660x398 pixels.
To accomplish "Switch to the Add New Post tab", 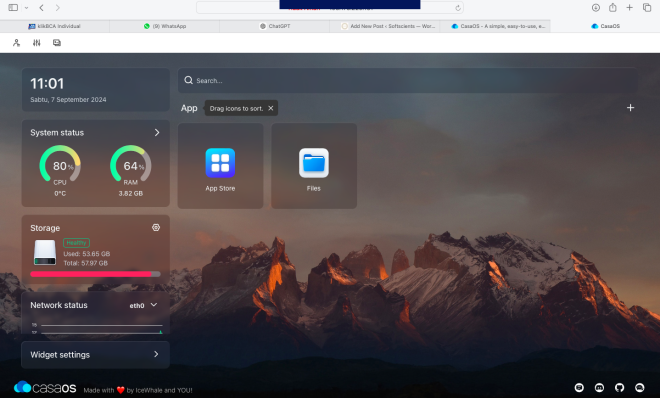I will 385,26.
